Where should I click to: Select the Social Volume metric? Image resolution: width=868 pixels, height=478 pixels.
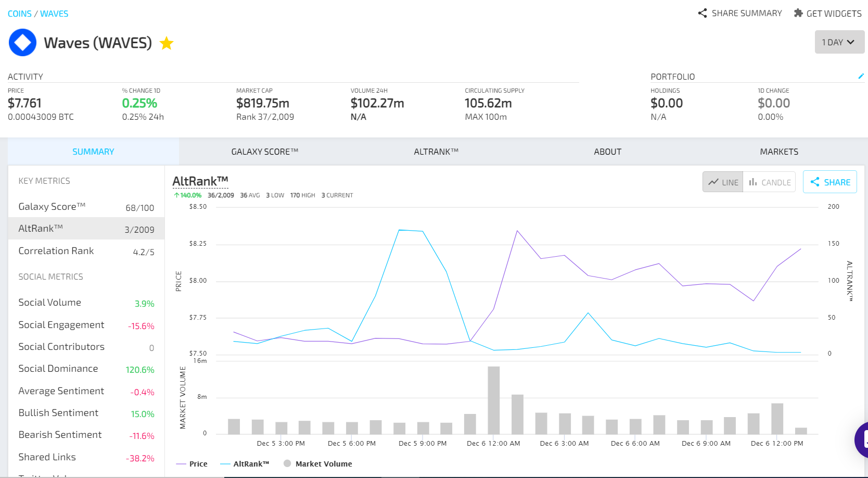click(86, 303)
